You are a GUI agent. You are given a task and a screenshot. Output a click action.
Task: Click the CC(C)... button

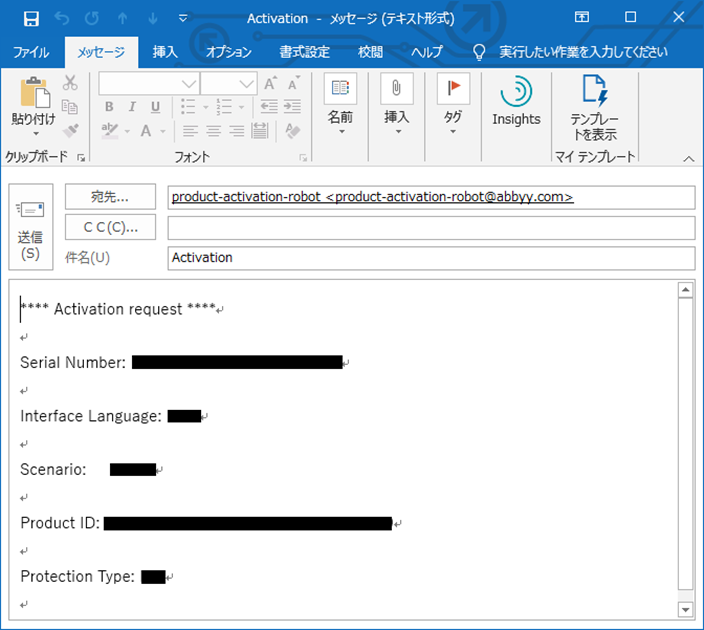(x=110, y=227)
